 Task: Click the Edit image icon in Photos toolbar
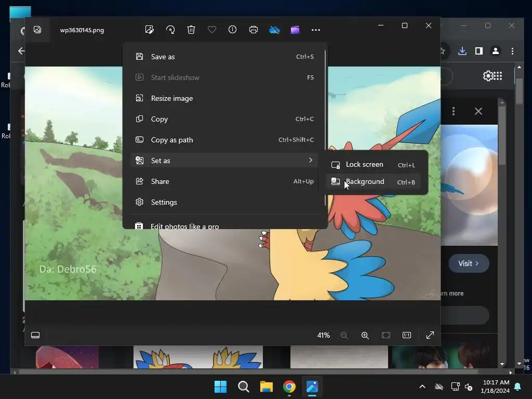coord(149,30)
